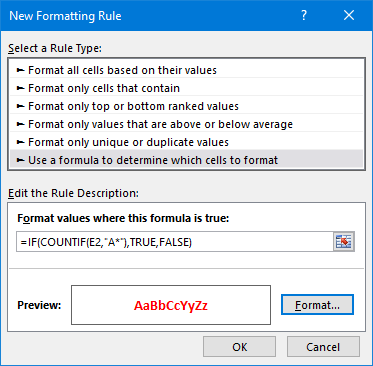
Task: Cancel the new formatting rule
Action: pyautogui.click(x=323, y=347)
